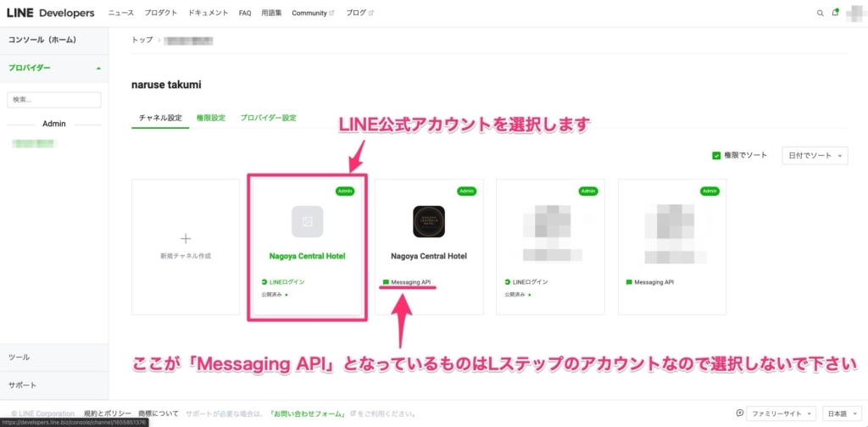The image size is (868, 427).
Task: Click the Messaging API icon under Nagoya Central Hotel
Action: point(386,282)
